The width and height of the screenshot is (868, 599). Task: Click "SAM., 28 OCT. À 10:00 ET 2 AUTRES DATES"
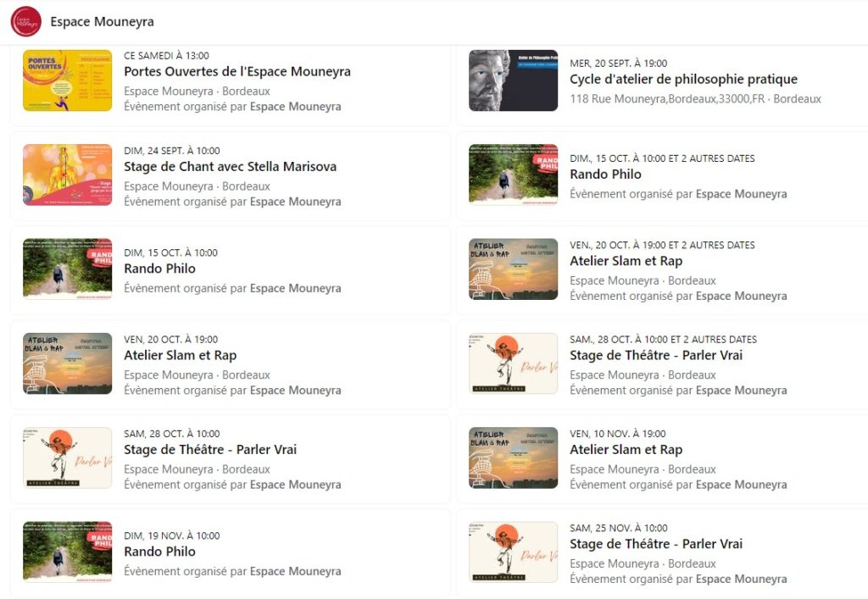pyautogui.click(x=663, y=340)
